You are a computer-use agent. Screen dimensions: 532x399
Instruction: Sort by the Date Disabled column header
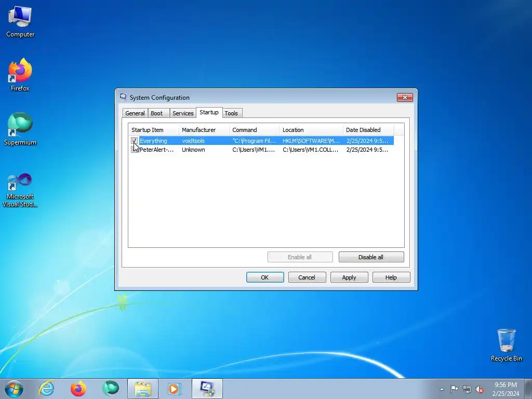pyautogui.click(x=368, y=130)
